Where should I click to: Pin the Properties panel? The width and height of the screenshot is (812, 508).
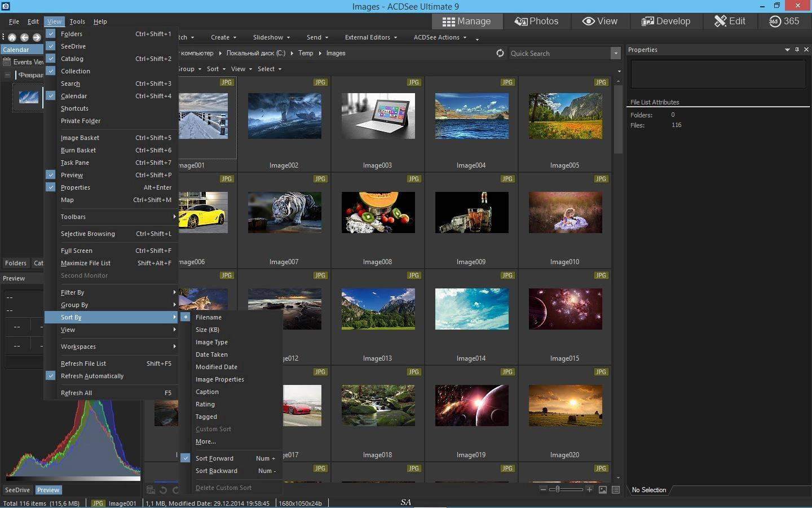[x=797, y=50]
